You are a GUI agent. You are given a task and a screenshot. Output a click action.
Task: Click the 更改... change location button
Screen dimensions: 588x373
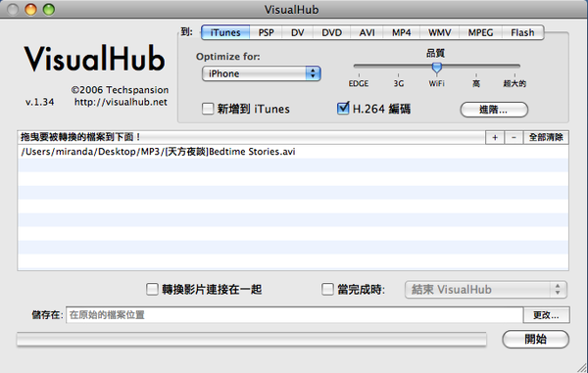coord(547,315)
